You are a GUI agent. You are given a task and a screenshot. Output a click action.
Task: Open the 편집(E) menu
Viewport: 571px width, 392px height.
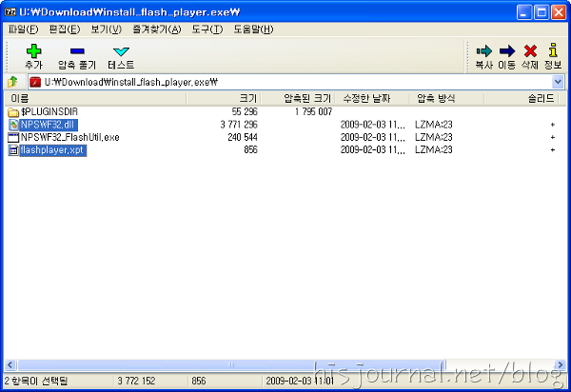coord(65,29)
